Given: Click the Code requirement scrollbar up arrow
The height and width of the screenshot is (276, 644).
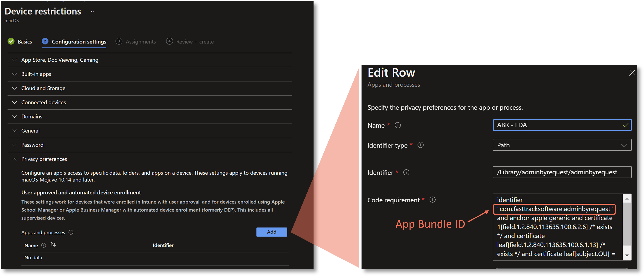Looking at the screenshot, I should coord(627,199).
